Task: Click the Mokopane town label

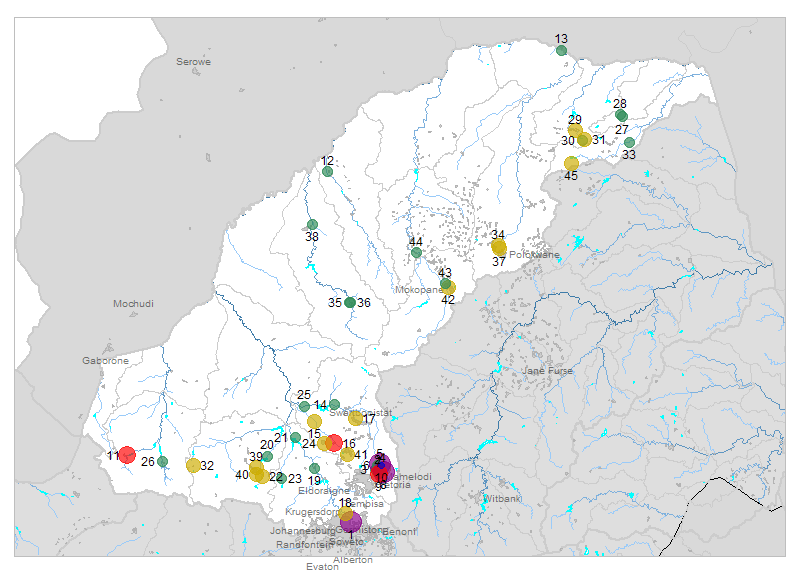Action: pos(418,290)
